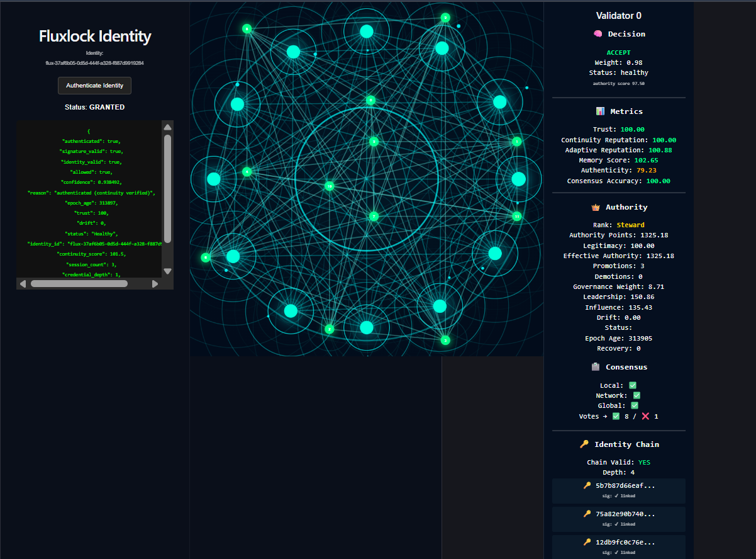Click the Trust: 100.00 metric
The width and height of the screenshot is (756, 559).
[619, 130]
